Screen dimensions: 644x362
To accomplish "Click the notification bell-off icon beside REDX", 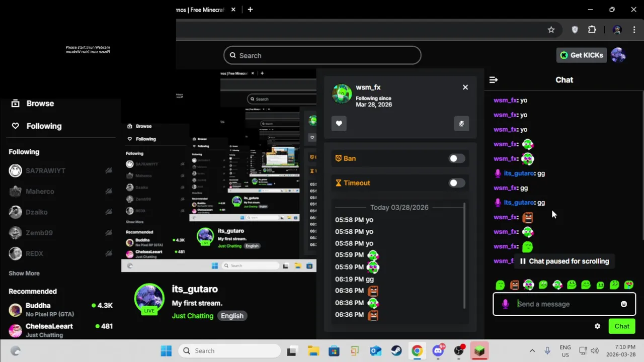I will pos(109,253).
